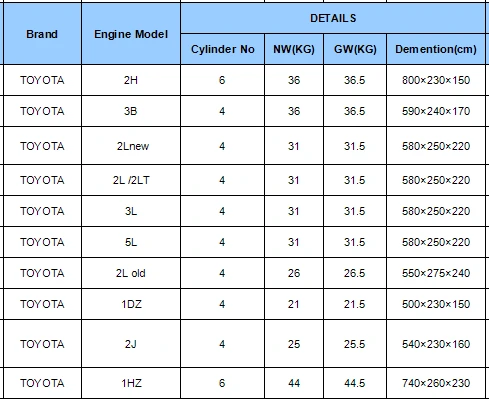Click the 2H engine model cell
Image resolution: width=489 pixels, height=399 pixels.
pyautogui.click(x=131, y=80)
